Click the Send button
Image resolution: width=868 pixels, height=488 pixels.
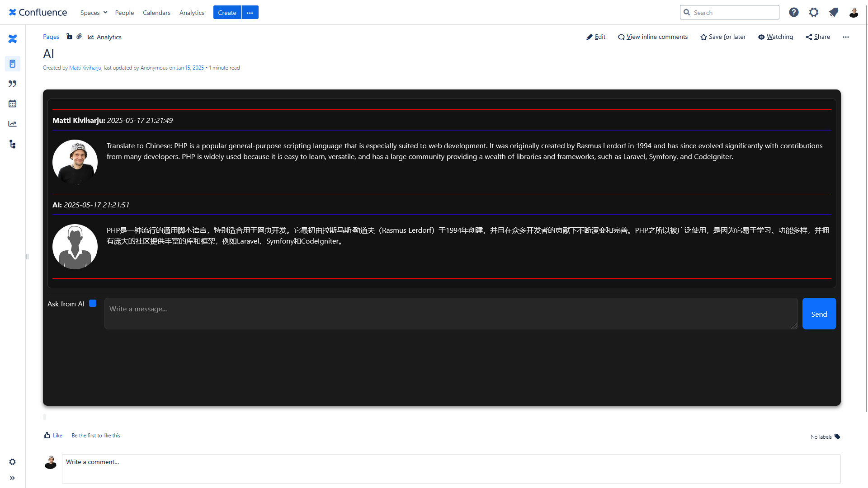tap(819, 314)
